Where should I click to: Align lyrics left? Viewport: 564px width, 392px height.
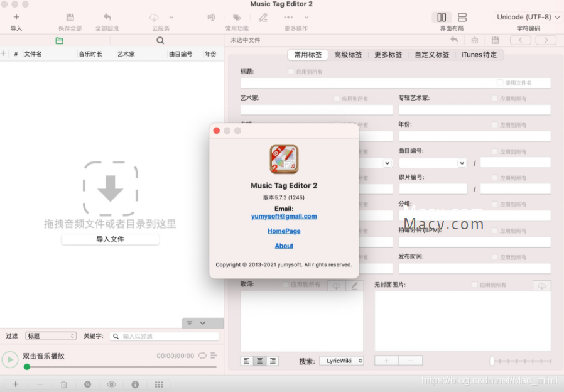coord(247,361)
